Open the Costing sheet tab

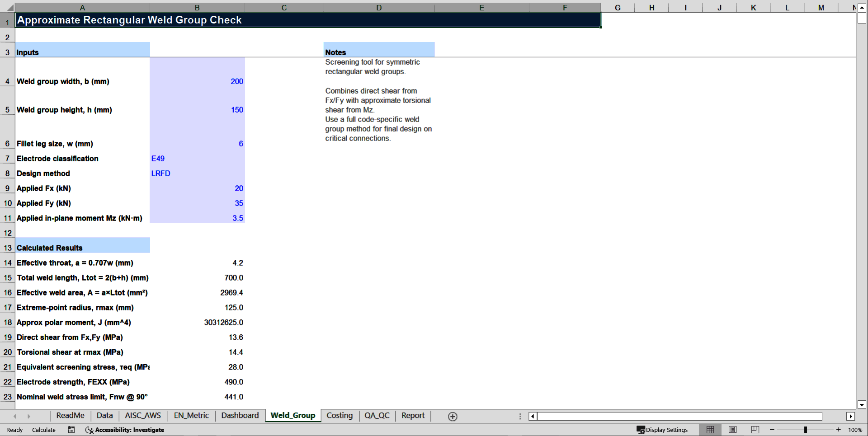(340, 416)
